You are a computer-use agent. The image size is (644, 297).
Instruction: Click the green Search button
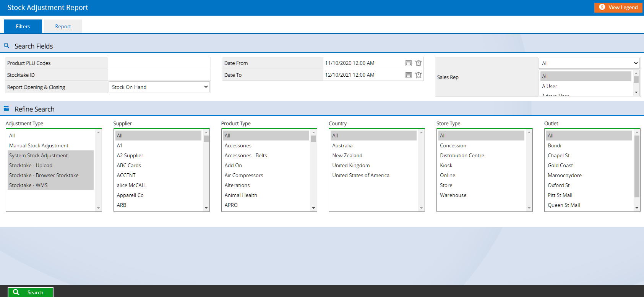[x=31, y=292]
